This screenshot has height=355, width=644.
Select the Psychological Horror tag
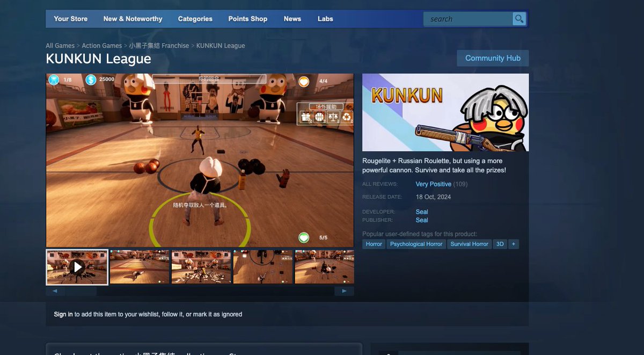pyautogui.click(x=416, y=244)
